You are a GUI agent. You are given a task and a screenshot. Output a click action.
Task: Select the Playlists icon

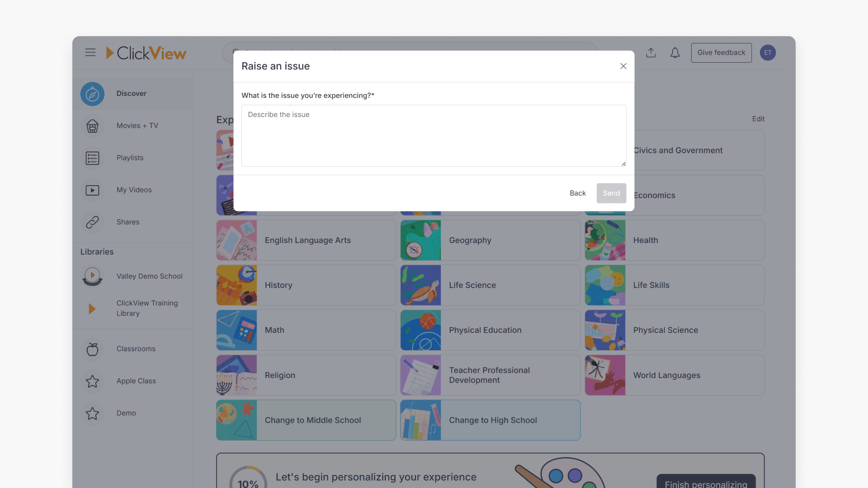coord(92,158)
